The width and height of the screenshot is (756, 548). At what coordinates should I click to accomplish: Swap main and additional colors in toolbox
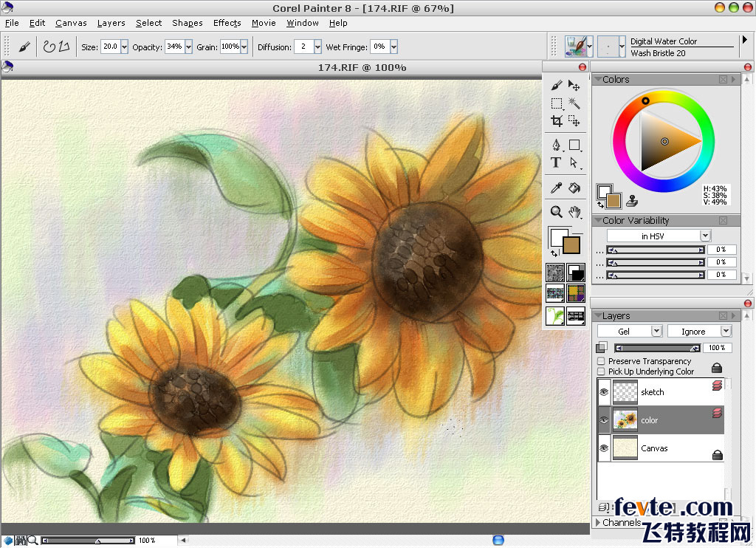(x=554, y=253)
